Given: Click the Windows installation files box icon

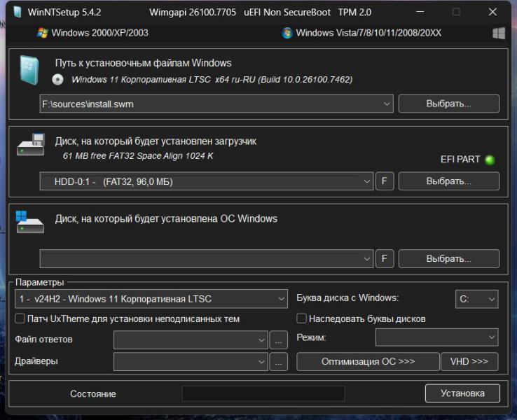Looking at the screenshot, I should click(x=30, y=69).
